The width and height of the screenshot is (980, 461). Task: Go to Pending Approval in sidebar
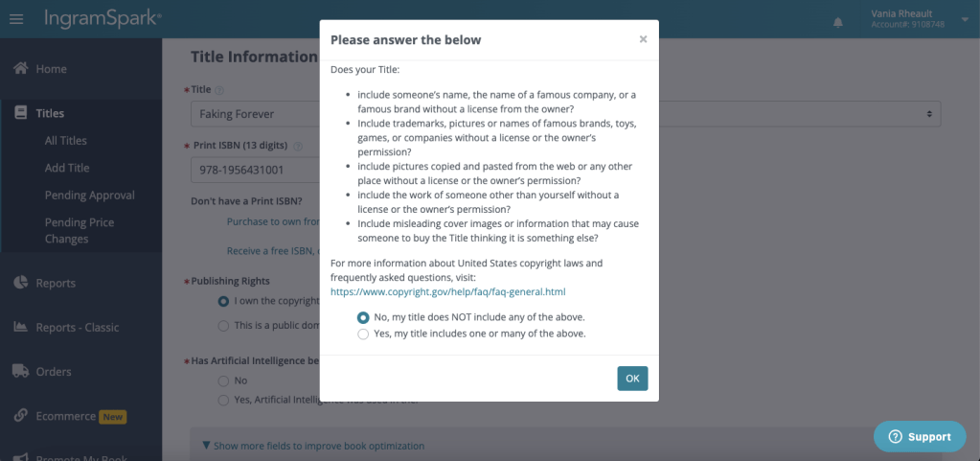[90, 196]
